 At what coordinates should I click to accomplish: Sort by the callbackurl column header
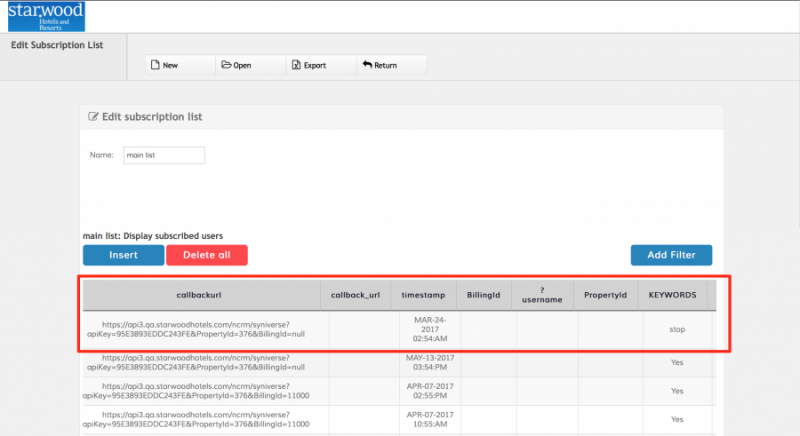pyautogui.click(x=205, y=296)
